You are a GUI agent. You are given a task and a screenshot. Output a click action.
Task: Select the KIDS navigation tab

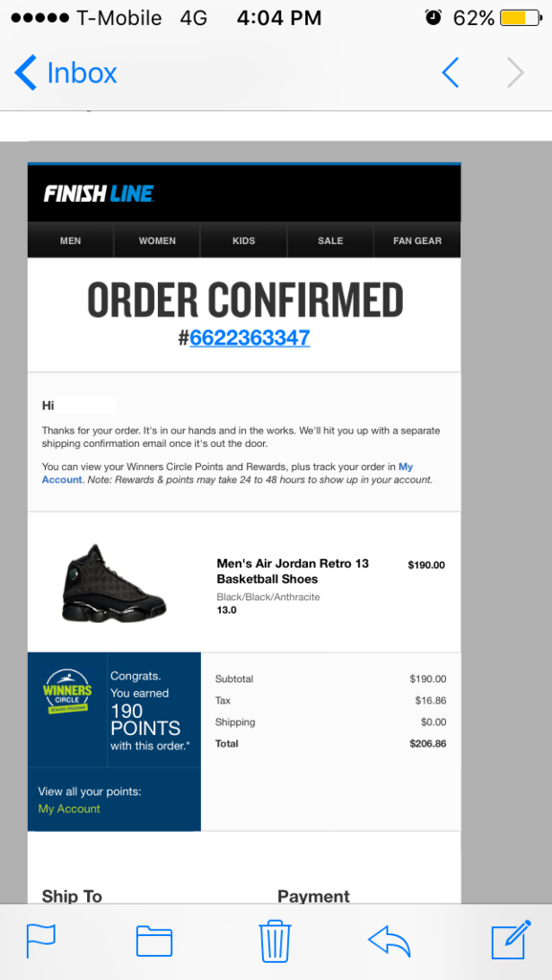pos(244,240)
